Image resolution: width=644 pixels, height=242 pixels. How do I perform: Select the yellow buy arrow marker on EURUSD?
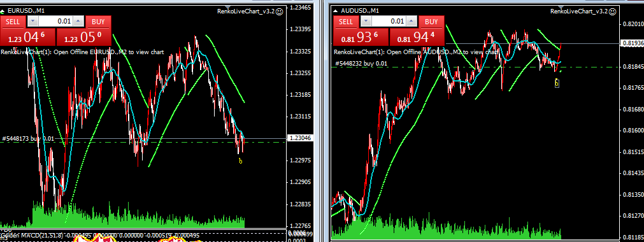(x=241, y=161)
